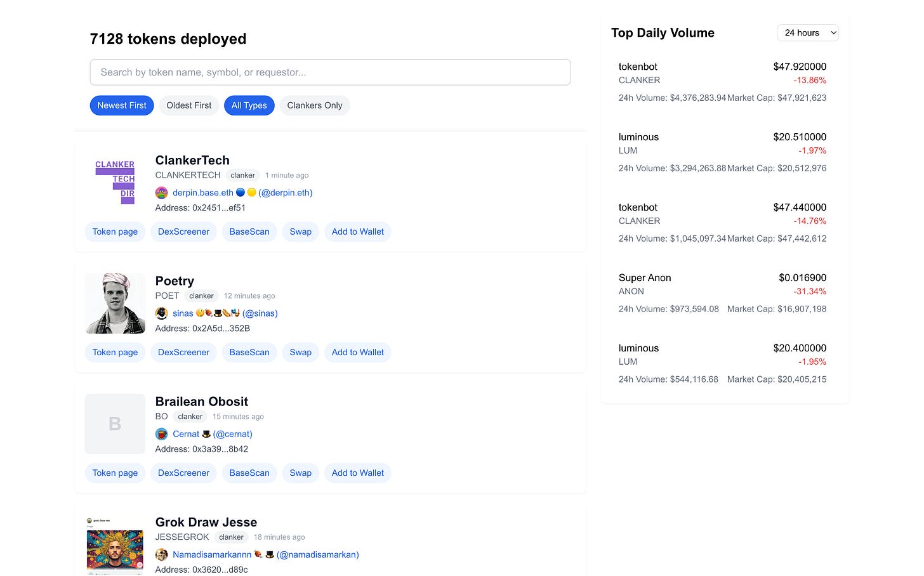Viewport: 924px width, 576px height.
Task: Open BaseScan for ClankerTech
Action: (249, 232)
